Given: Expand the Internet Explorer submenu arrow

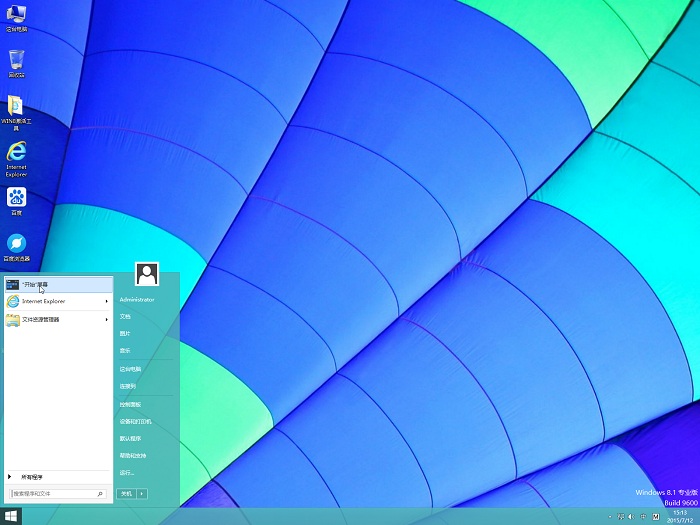Looking at the screenshot, I should tap(106, 301).
